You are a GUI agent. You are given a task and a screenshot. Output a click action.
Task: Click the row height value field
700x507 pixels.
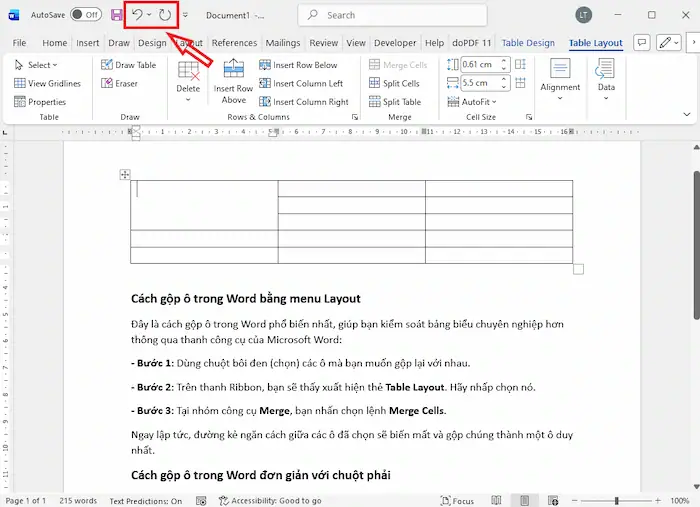[480, 65]
